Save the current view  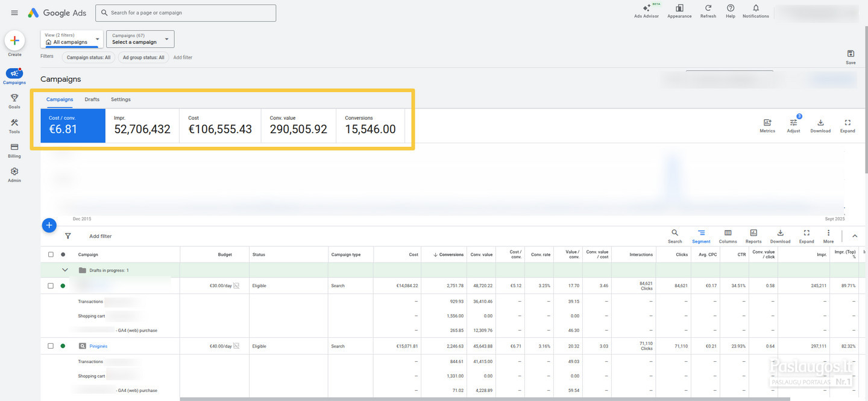coord(851,57)
